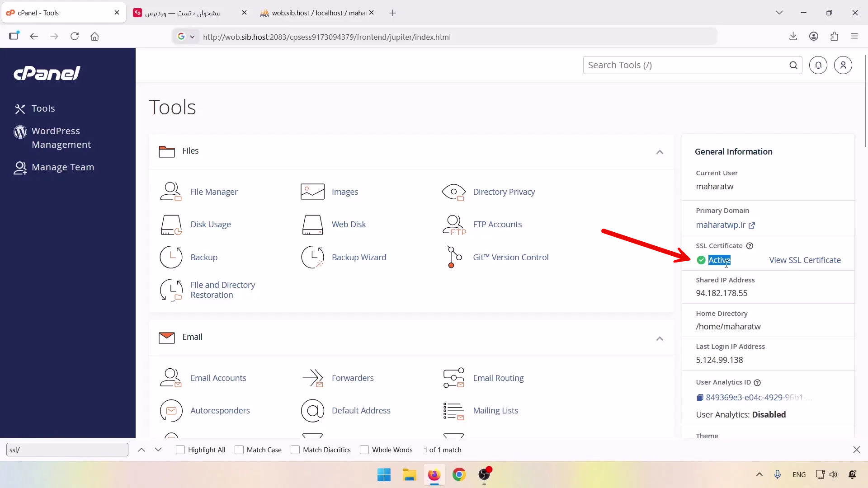Open the notifications bell icon
This screenshot has height=488, width=868.
(818, 65)
